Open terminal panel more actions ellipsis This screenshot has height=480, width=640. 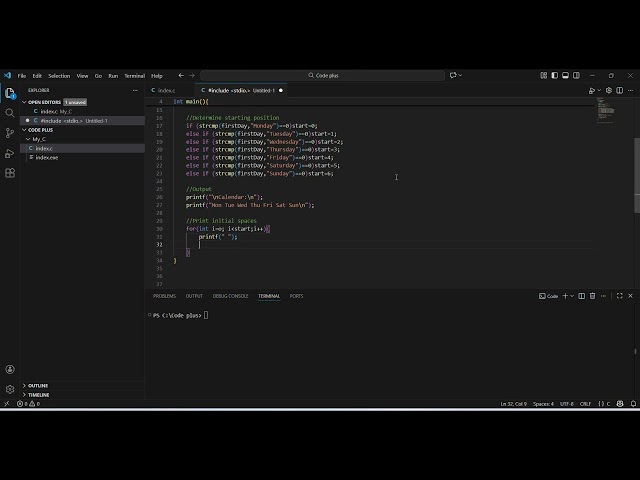(x=603, y=296)
